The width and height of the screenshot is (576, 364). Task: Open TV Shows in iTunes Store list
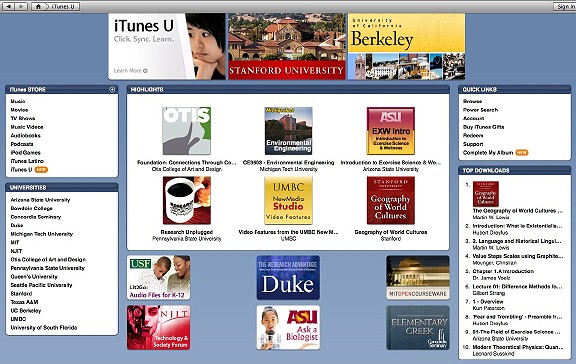point(23,118)
